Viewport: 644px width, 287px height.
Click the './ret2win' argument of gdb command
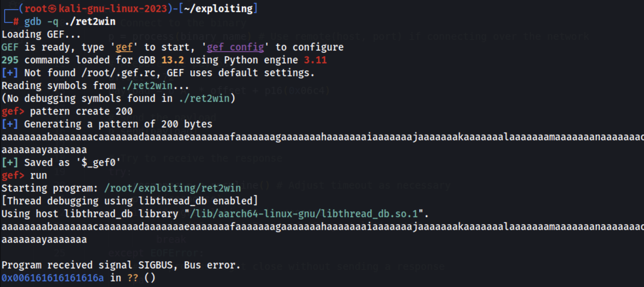[x=90, y=22]
